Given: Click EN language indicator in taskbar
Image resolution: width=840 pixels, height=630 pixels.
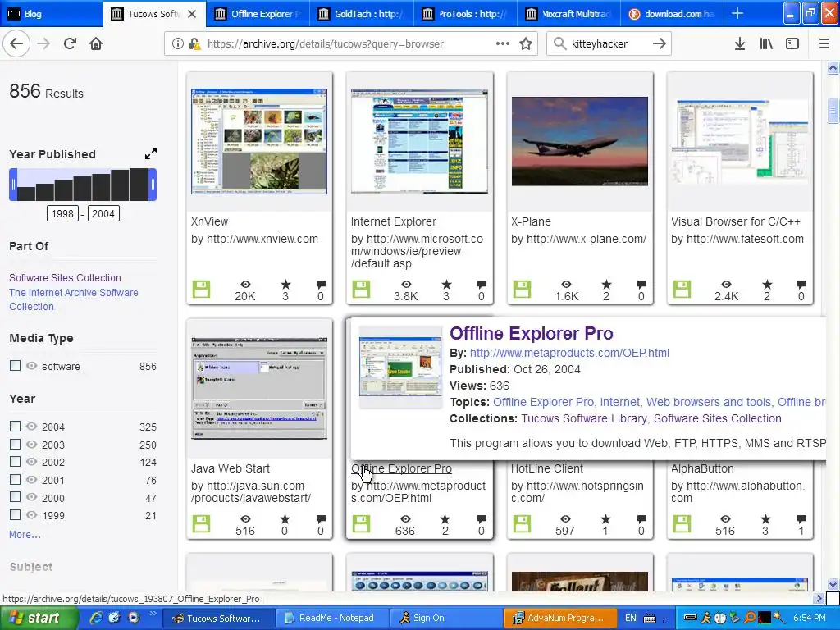Looking at the screenshot, I should click(x=631, y=619).
